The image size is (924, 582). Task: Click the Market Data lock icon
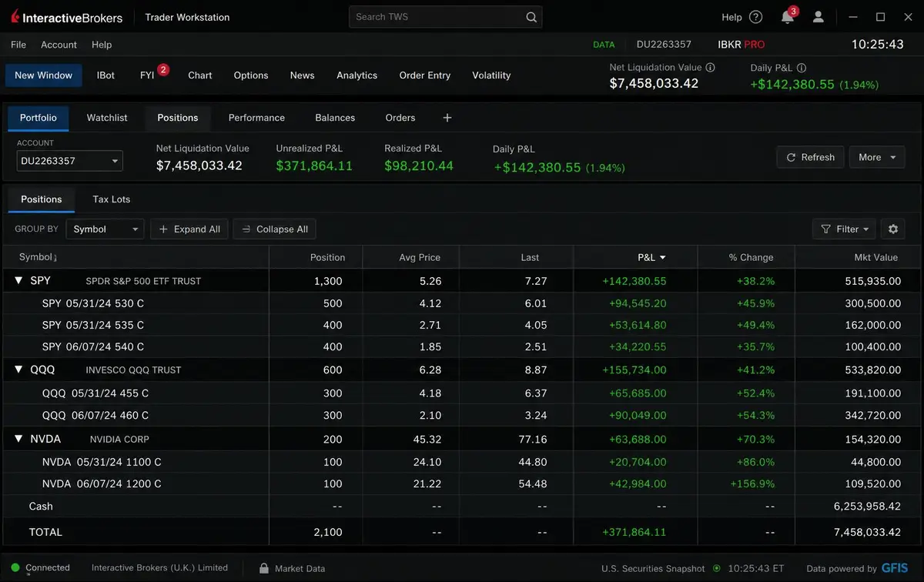(263, 568)
